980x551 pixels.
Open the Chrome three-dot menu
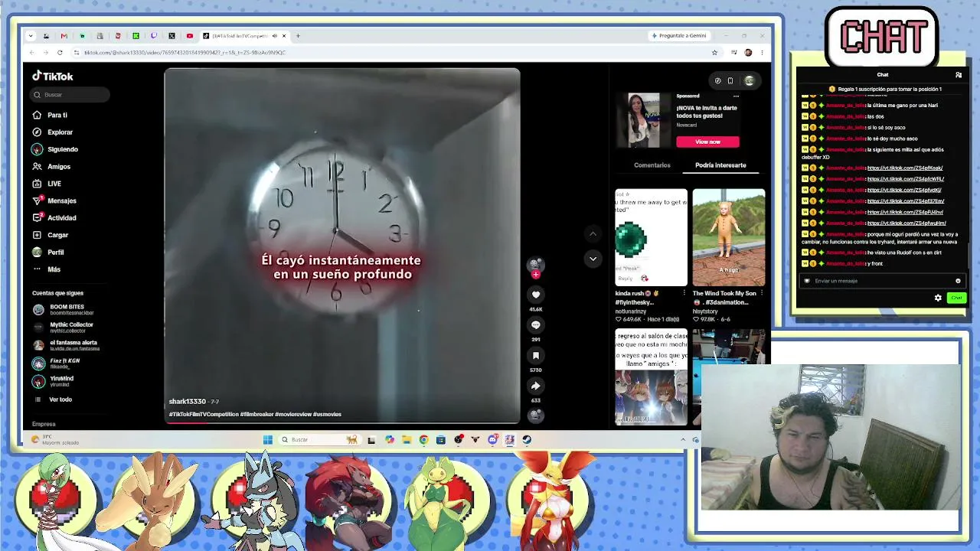762,53
